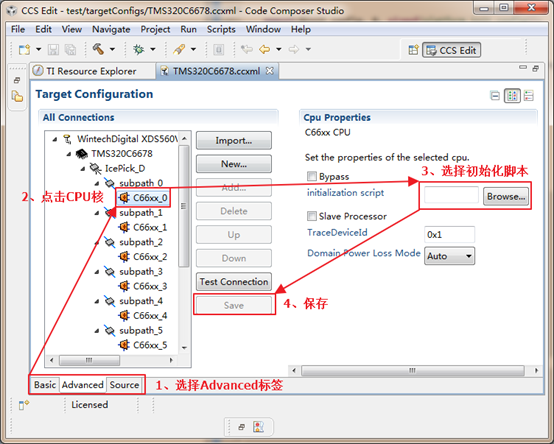Click the Test Connection button
This screenshot has width=554, height=444.
[x=234, y=282]
